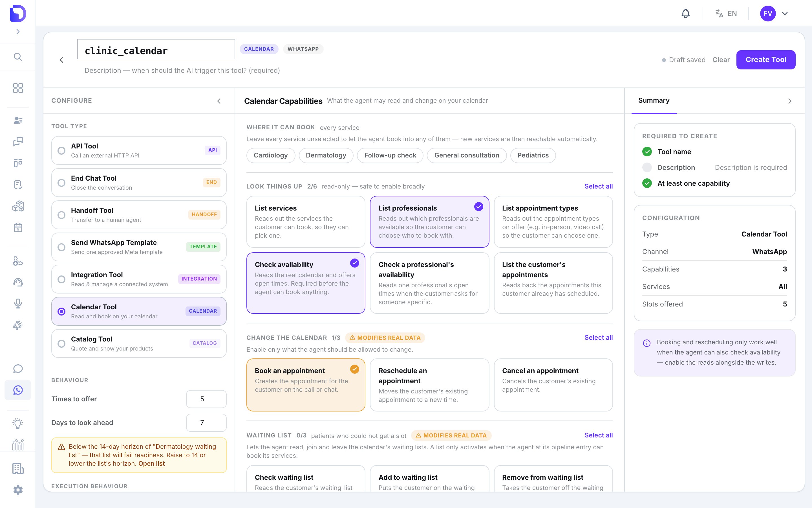812x508 pixels.
Task: Uncheck the List professionals capability
Action: 429,222
